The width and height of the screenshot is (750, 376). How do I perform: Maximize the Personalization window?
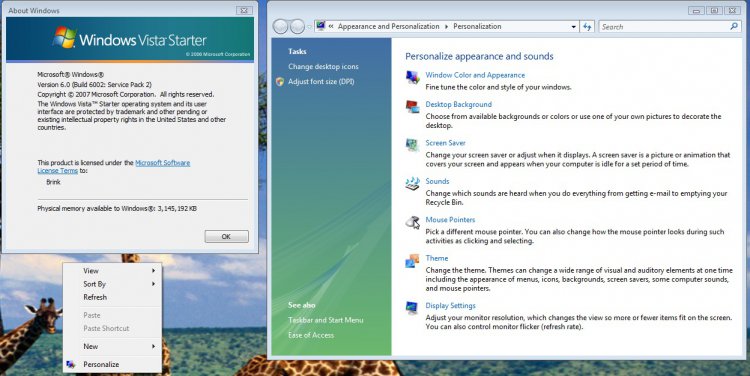click(x=714, y=10)
